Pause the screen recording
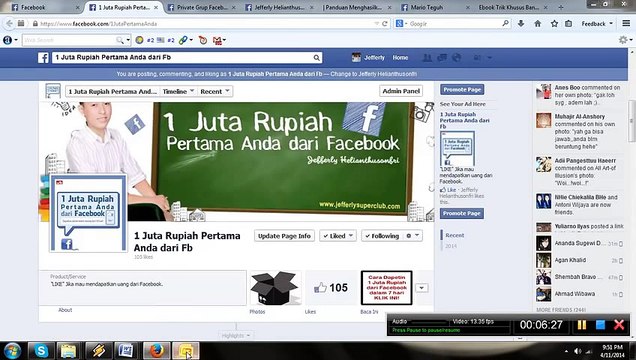This screenshot has height=360, width=636. [x=582, y=325]
